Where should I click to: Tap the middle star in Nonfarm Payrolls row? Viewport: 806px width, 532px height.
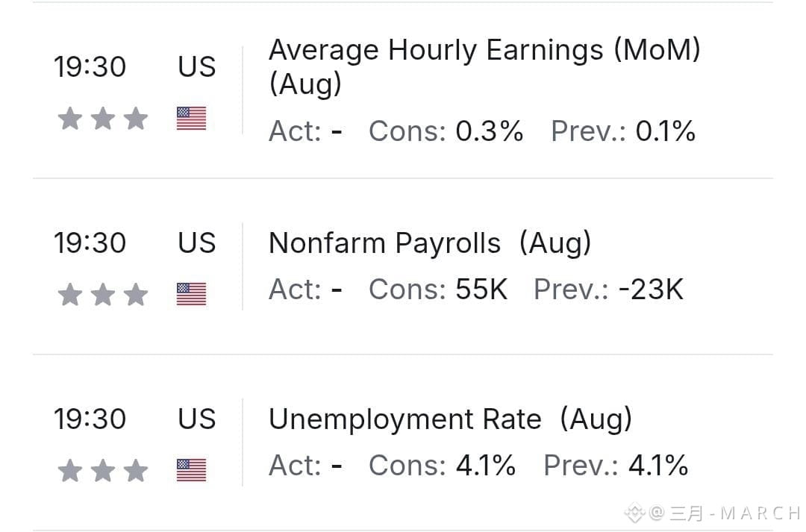103,294
